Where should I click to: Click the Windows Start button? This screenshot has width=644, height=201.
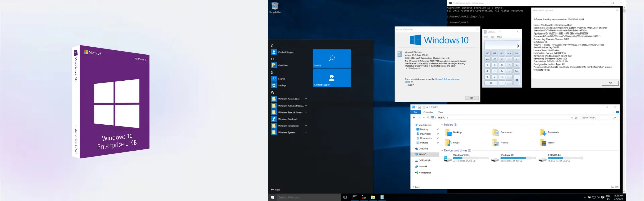point(272,197)
